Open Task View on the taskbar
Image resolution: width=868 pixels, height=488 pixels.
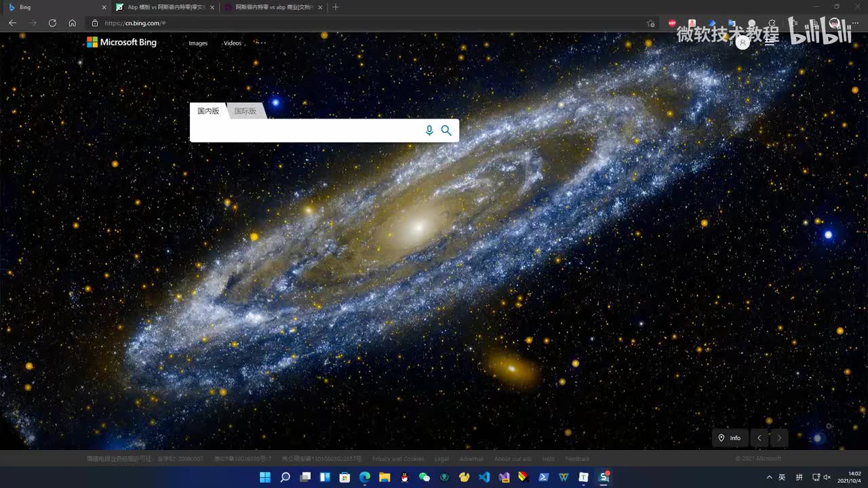coord(305,477)
